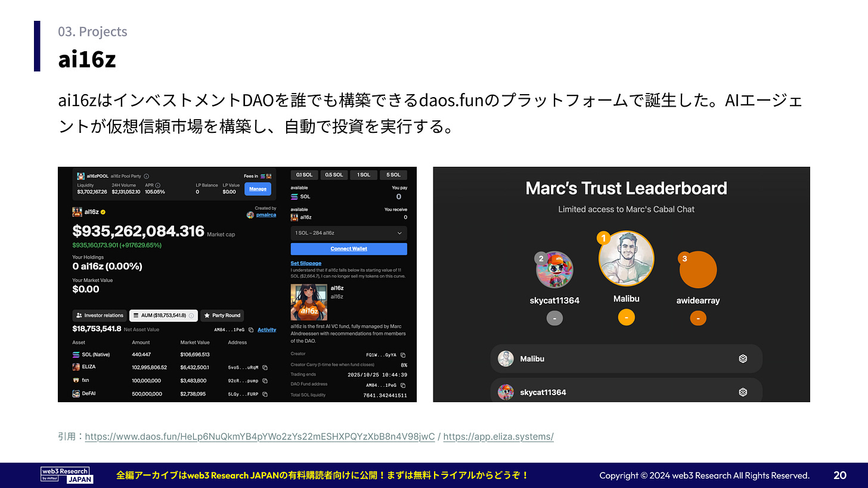Copy the AM84...1PeG address beside Activity

(251, 330)
